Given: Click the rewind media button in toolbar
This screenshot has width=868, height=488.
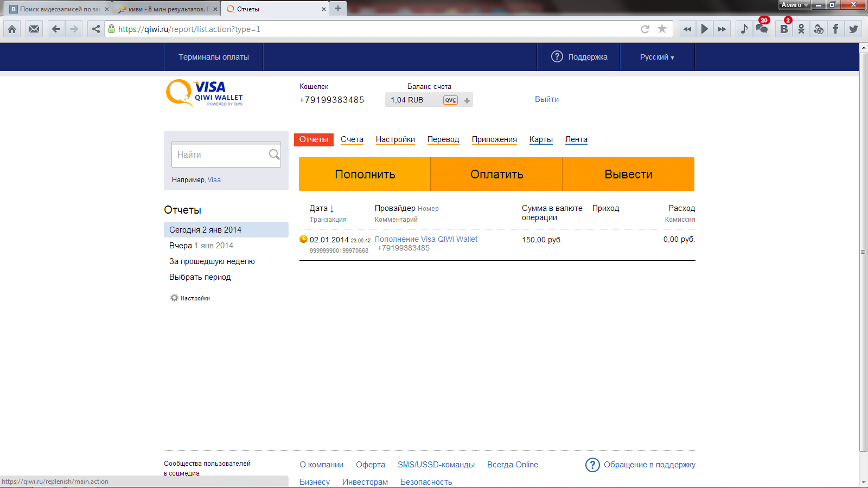Looking at the screenshot, I should (687, 29).
